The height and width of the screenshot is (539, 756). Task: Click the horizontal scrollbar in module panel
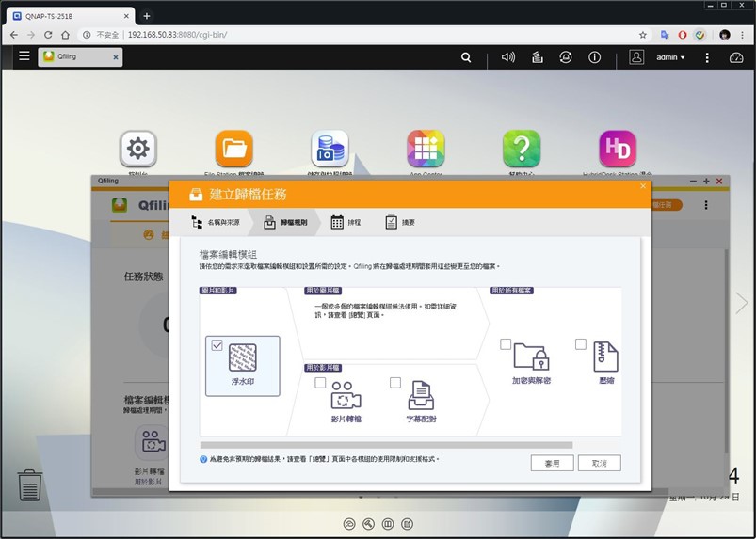386,445
